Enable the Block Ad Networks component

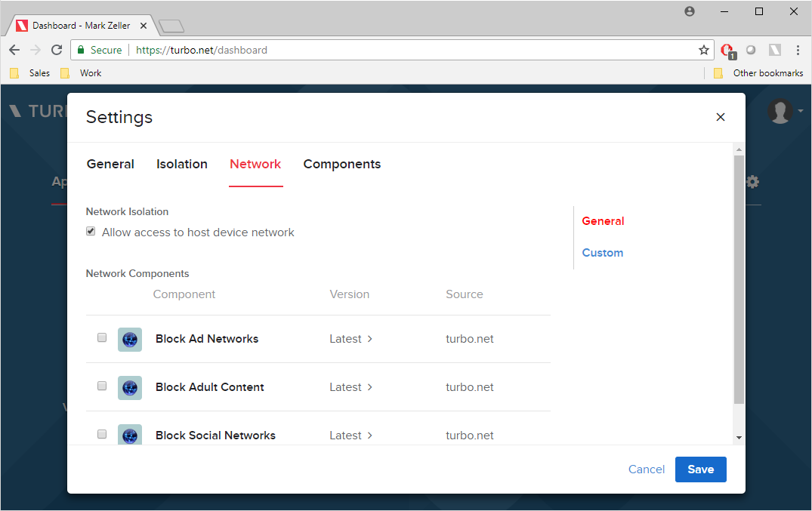102,337
